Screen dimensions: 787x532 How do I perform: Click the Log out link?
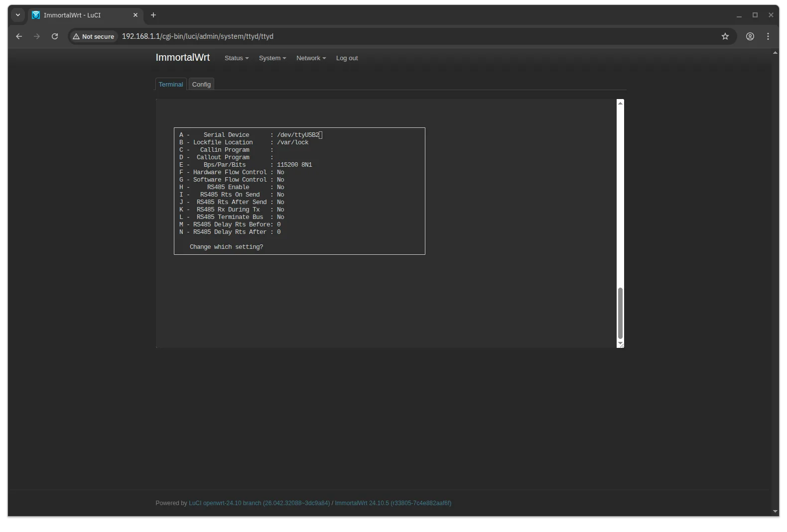pos(347,58)
